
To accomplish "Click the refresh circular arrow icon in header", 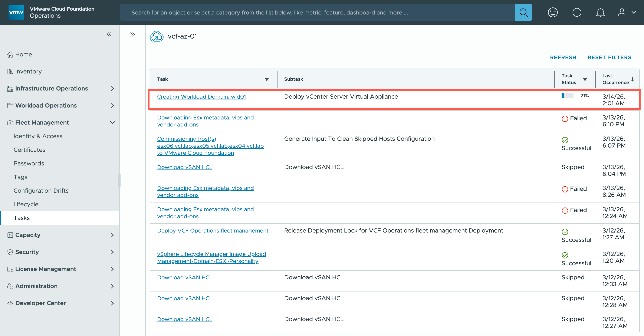I will point(577,13).
